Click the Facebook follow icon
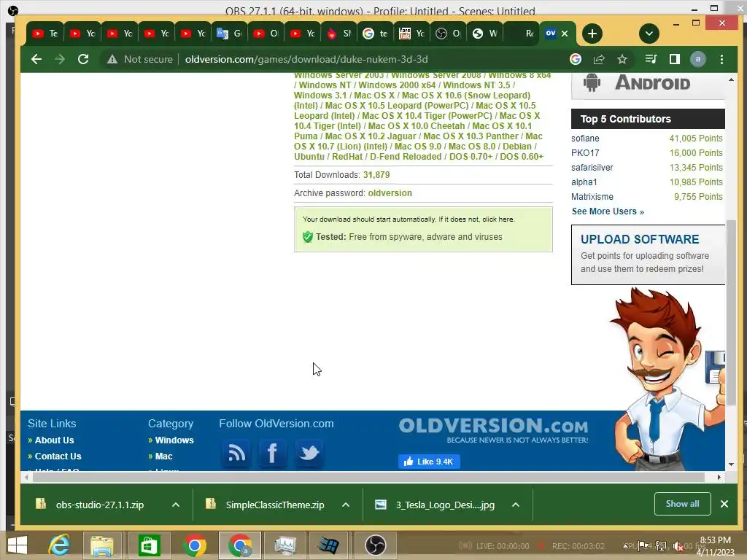747x560 pixels. click(x=273, y=454)
